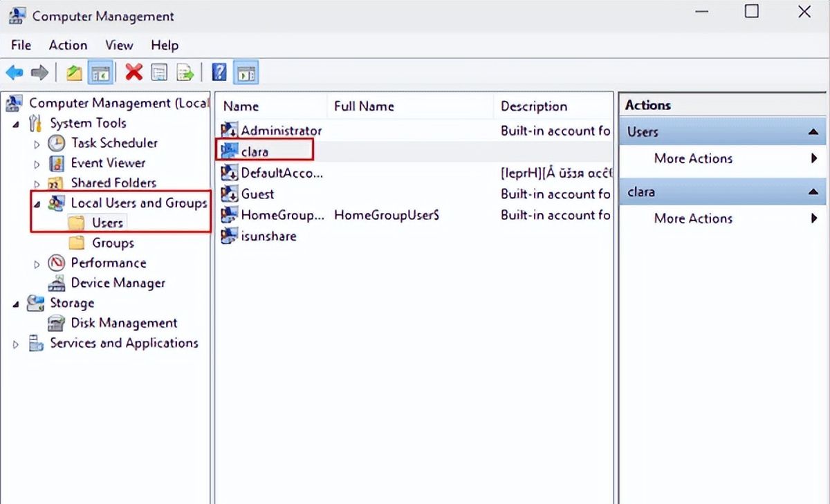Click the Up one level folder icon
Screen dimensions: 830x504
(x=74, y=72)
